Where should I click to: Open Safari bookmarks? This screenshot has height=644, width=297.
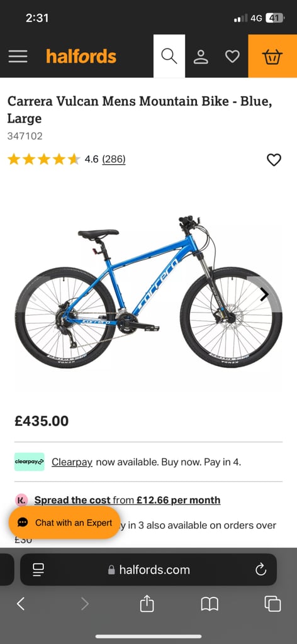click(x=210, y=604)
